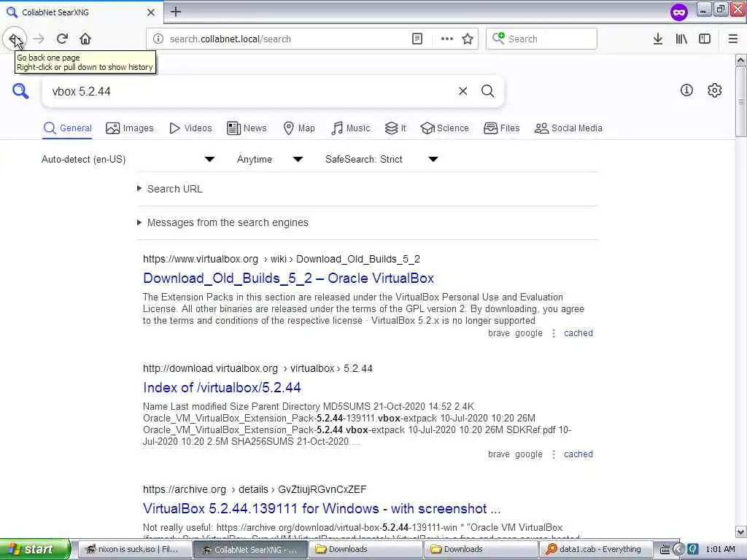Viewport: 747px width, 560px height.
Task: Show sidebars icon
Action: [x=705, y=39]
